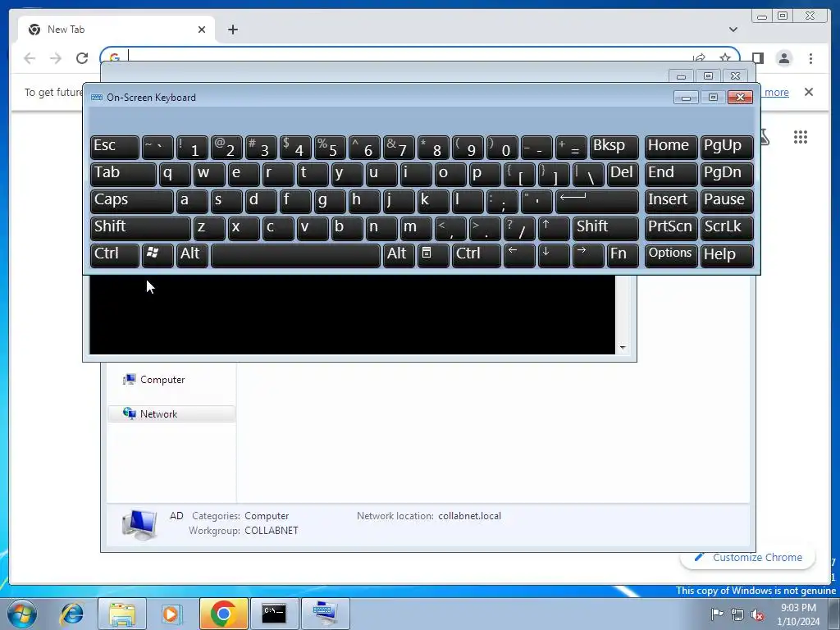Click the Help key
This screenshot has height=630, width=840.
(727, 255)
